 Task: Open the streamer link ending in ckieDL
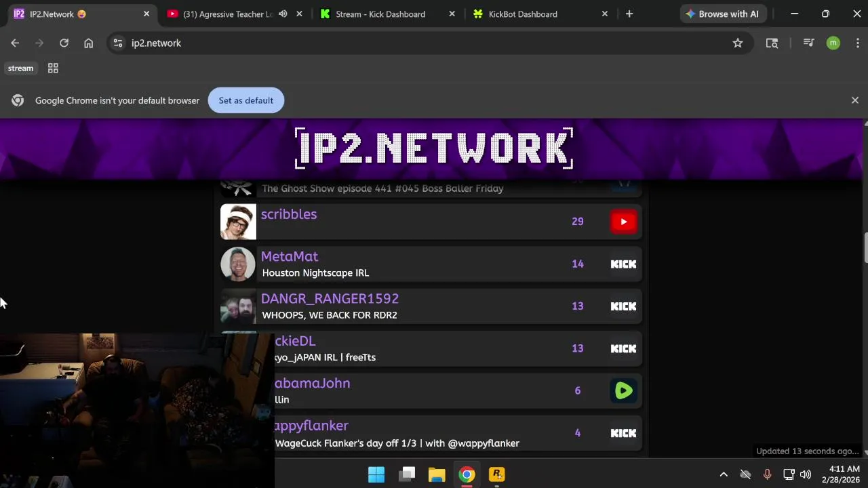[x=295, y=341]
